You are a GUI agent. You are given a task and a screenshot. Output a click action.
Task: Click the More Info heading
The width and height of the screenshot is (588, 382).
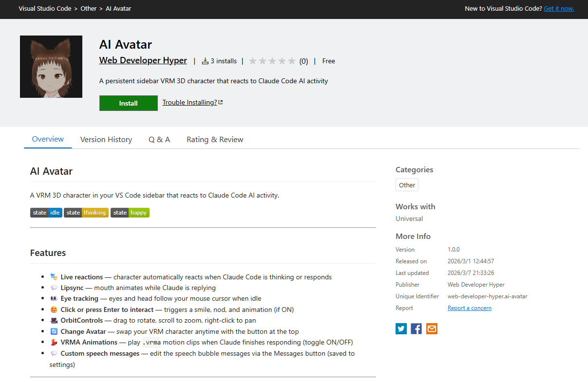pos(413,236)
